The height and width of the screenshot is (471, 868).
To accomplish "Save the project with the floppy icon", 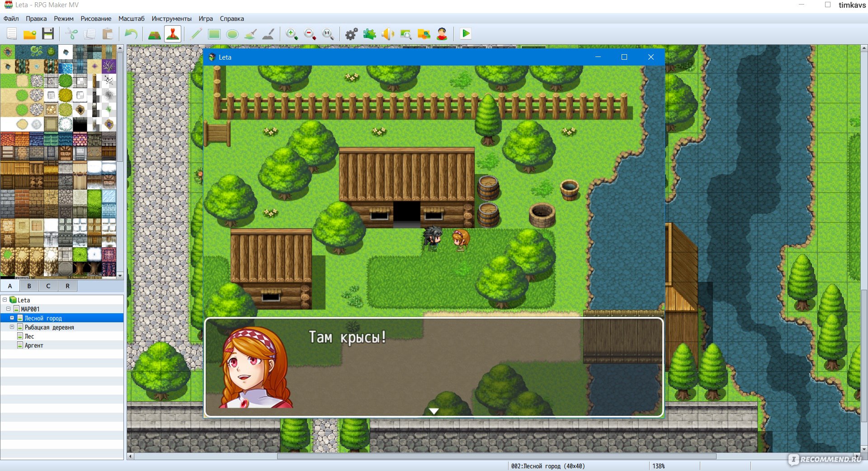I will coord(48,34).
